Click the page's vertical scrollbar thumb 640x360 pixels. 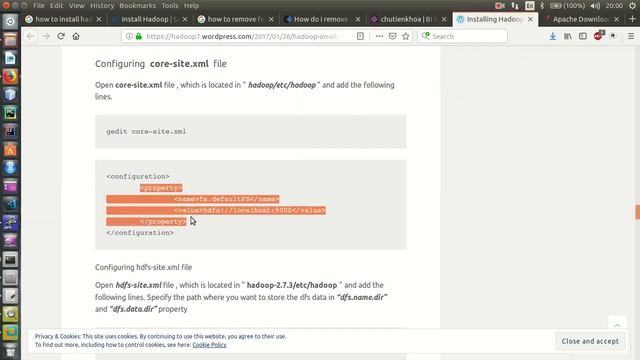pos(638,212)
